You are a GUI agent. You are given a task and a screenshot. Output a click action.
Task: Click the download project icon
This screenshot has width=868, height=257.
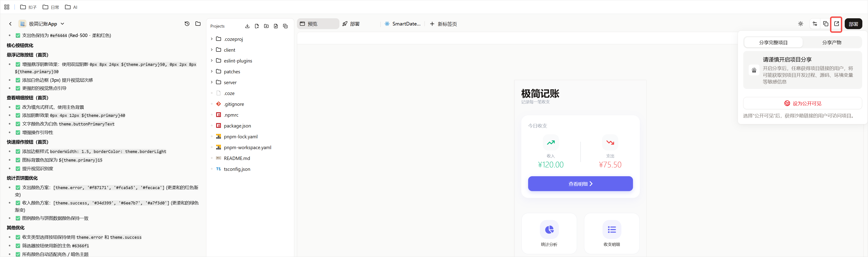click(247, 26)
